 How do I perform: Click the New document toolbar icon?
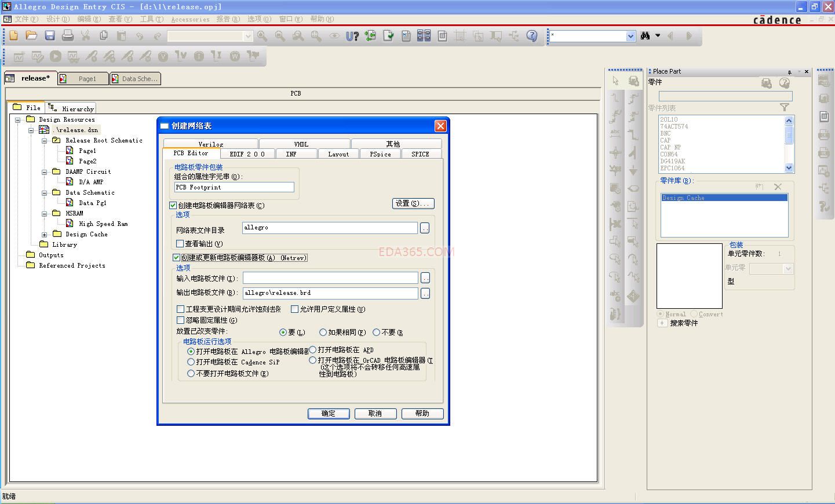(x=14, y=36)
